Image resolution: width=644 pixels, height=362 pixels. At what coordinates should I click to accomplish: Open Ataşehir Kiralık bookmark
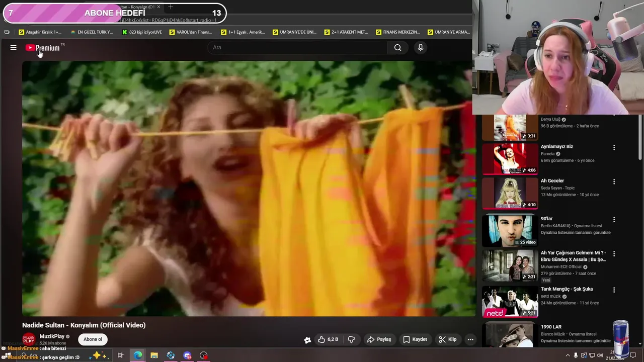[x=40, y=32]
